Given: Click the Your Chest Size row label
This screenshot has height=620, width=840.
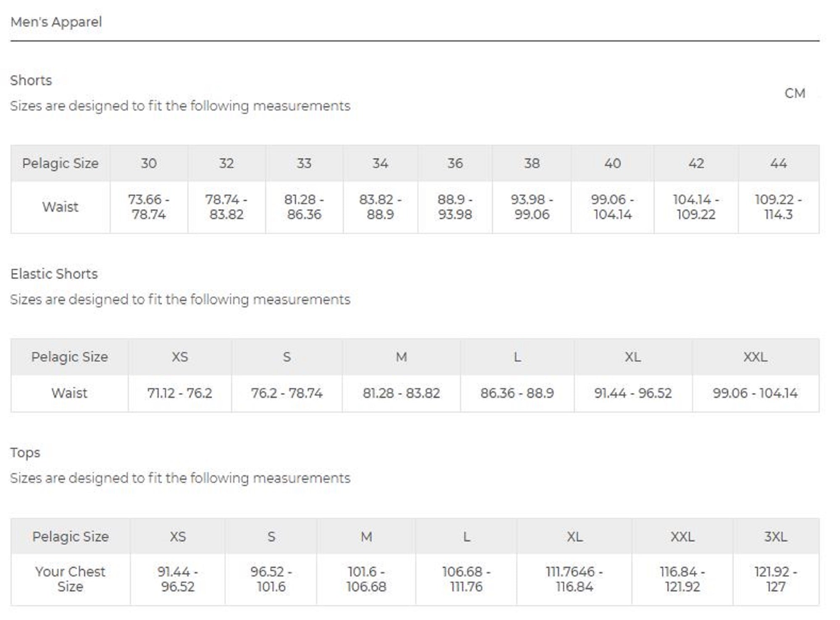Looking at the screenshot, I should (70, 579).
